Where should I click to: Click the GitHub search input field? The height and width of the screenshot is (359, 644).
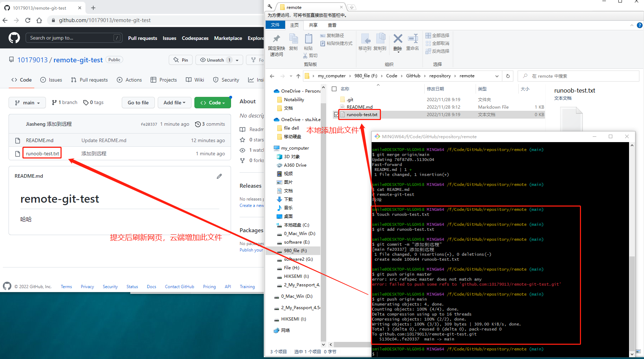(x=74, y=38)
